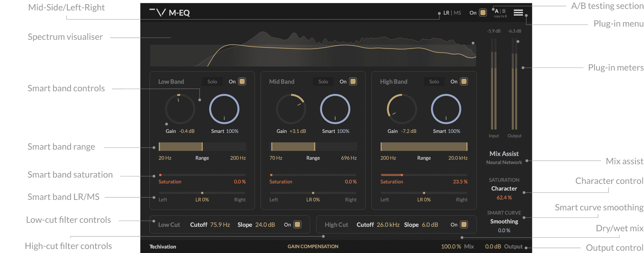Toggle the High Cut On switch
This screenshot has height=253, width=644.
coord(464,224)
